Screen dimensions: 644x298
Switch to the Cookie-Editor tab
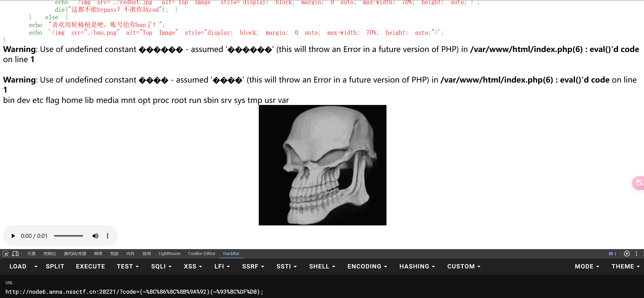coord(202,254)
